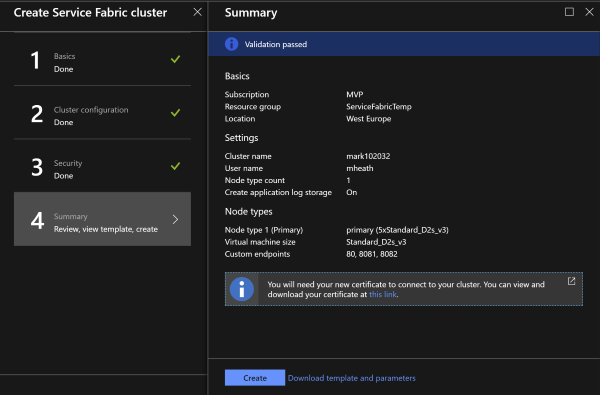The width and height of the screenshot is (600, 395).
Task: Click the Basics section heading in Summary
Action: [x=237, y=76]
